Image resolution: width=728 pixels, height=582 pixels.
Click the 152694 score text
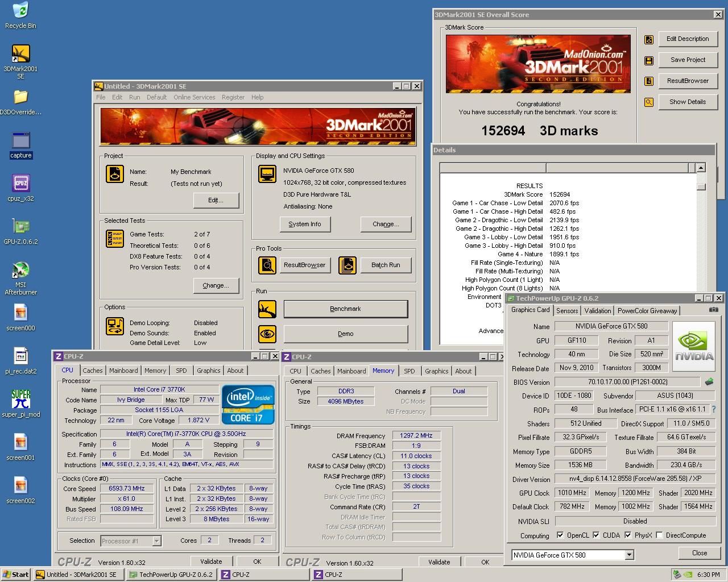click(503, 131)
